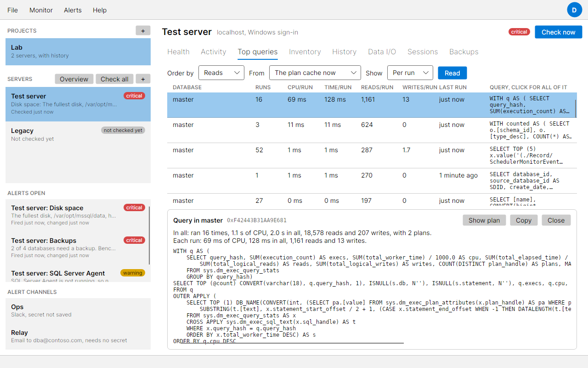Open the Test server Backups alert

tap(77, 247)
